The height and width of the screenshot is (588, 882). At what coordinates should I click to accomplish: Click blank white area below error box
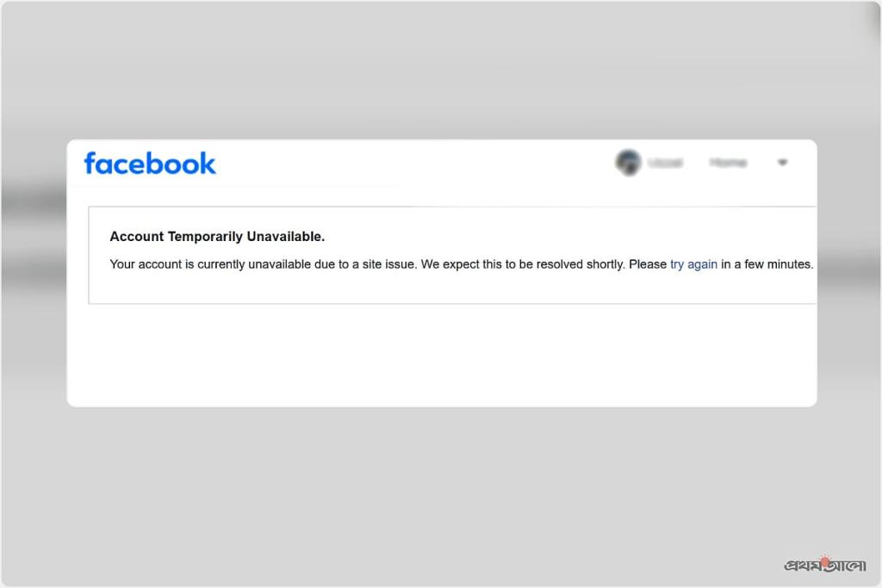pos(442,354)
